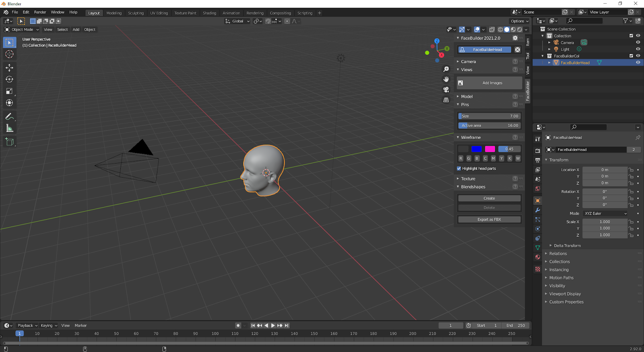Hide Camera with its eye icon

point(638,42)
